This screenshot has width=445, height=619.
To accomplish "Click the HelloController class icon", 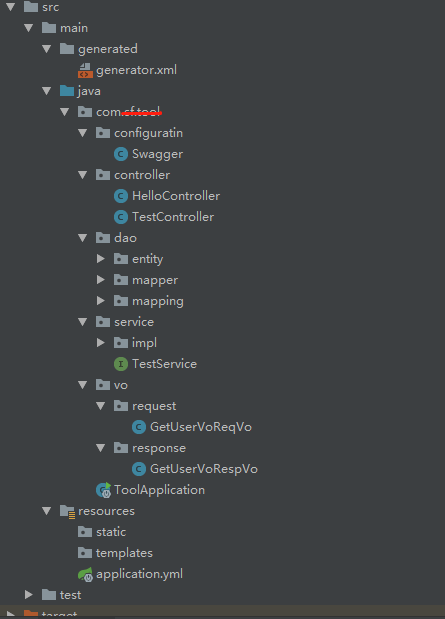I will [x=121, y=196].
